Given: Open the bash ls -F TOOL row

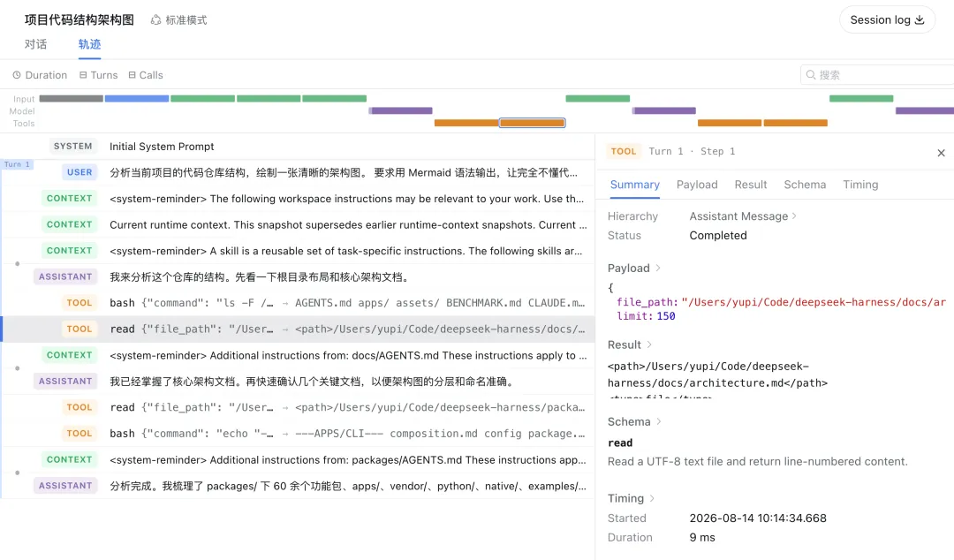Looking at the screenshot, I should coord(298,303).
